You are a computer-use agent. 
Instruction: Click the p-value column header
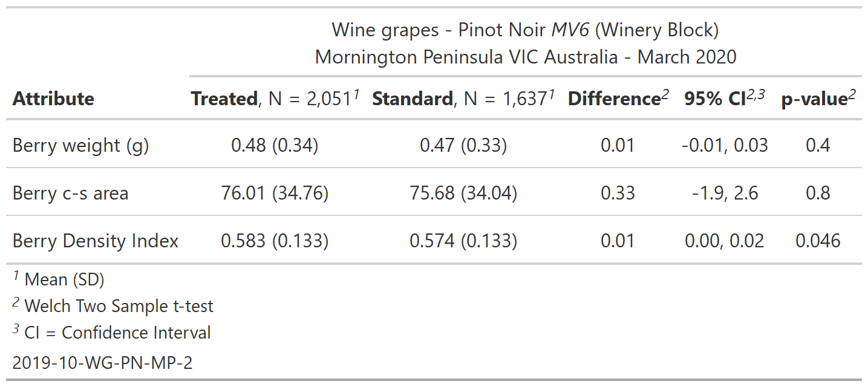818,99
